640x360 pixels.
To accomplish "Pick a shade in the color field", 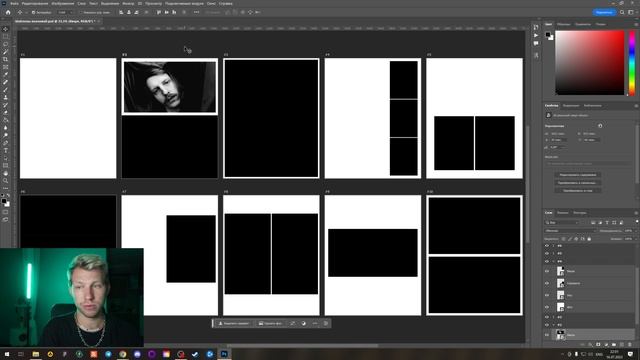I will (x=590, y=62).
